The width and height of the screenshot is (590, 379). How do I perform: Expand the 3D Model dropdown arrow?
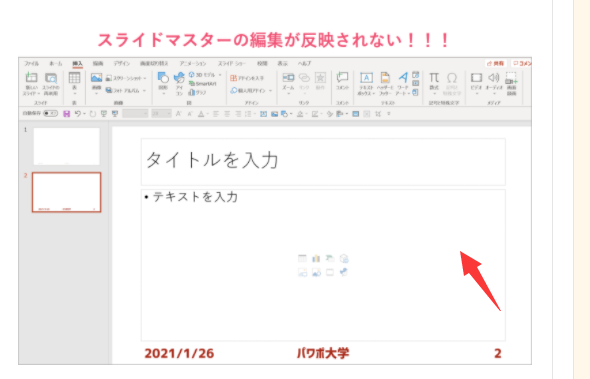[220, 75]
